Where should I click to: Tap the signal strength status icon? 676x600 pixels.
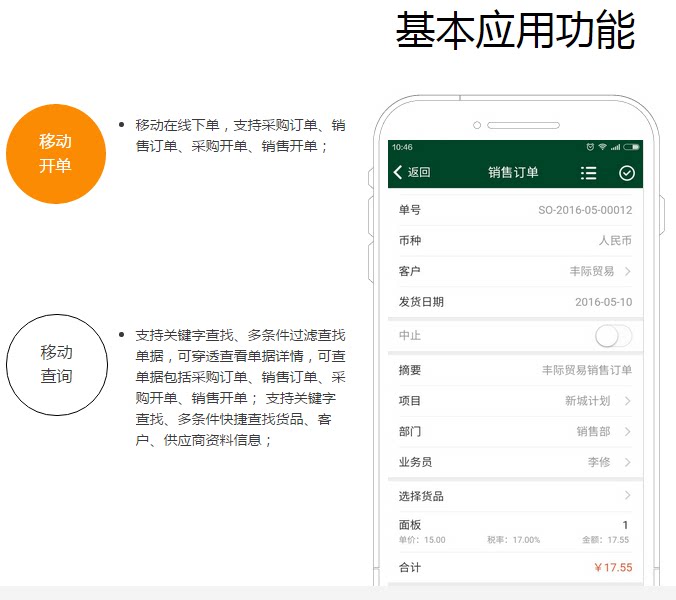(x=615, y=147)
